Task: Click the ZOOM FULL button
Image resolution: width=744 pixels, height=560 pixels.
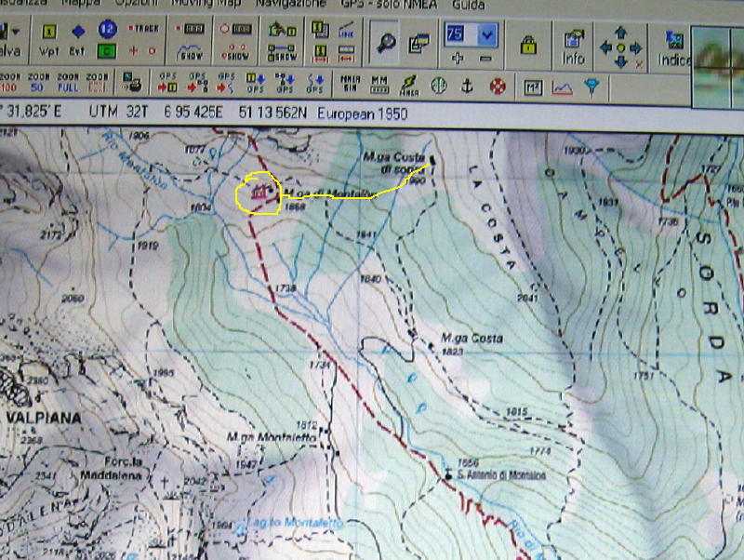Action: (x=68, y=83)
